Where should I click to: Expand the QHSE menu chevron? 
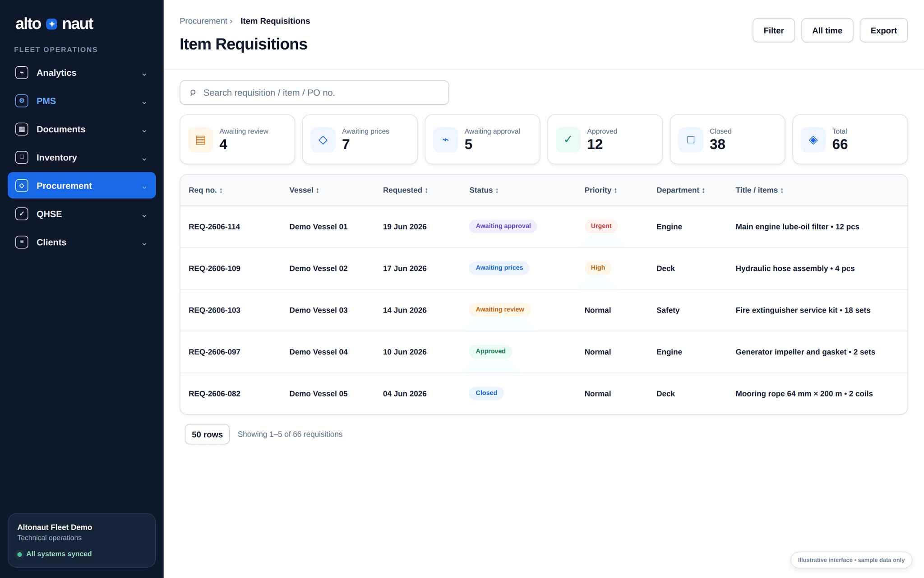(x=144, y=216)
